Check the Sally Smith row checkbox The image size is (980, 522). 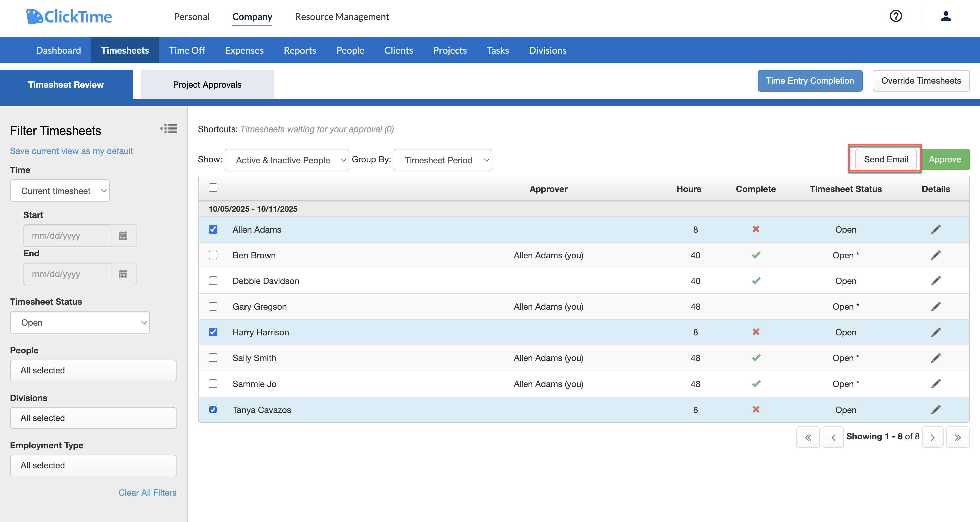[x=213, y=358]
